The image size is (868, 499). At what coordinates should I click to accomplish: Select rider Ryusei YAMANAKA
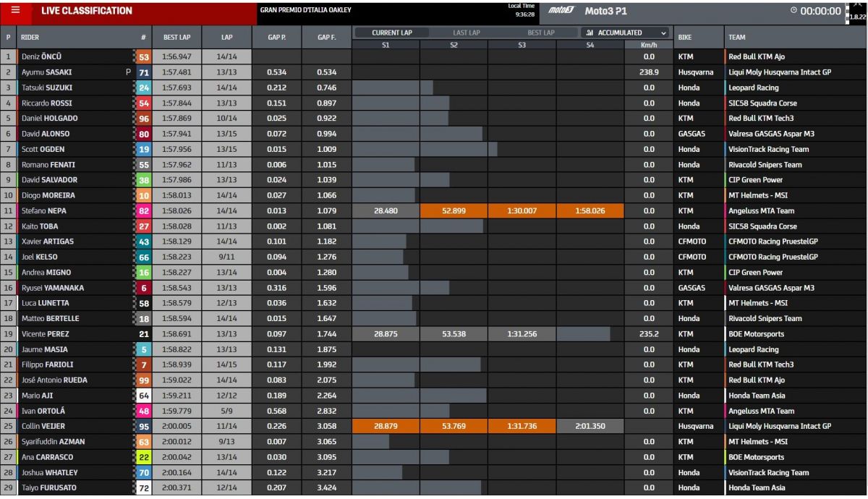point(52,288)
